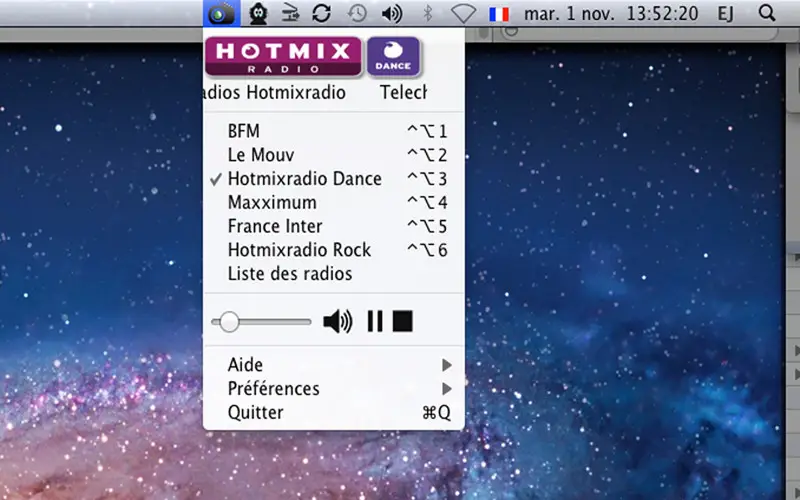The image size is (800, 500).
Task: Select the Le Mouv station
Action: pos(334,155)
